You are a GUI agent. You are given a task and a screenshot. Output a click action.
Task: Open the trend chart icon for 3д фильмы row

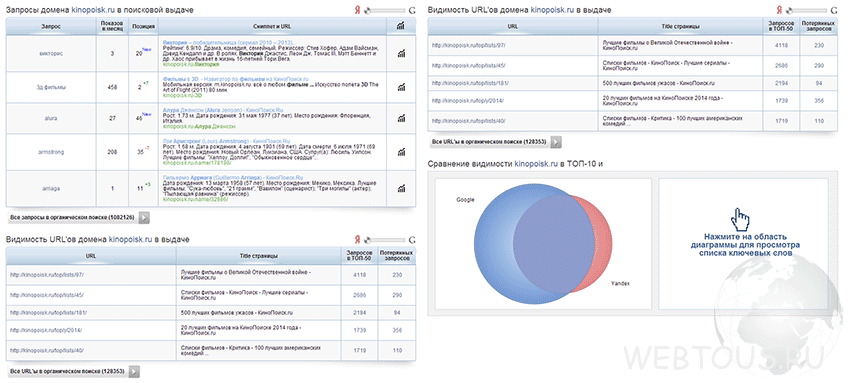tap(401, 86)
